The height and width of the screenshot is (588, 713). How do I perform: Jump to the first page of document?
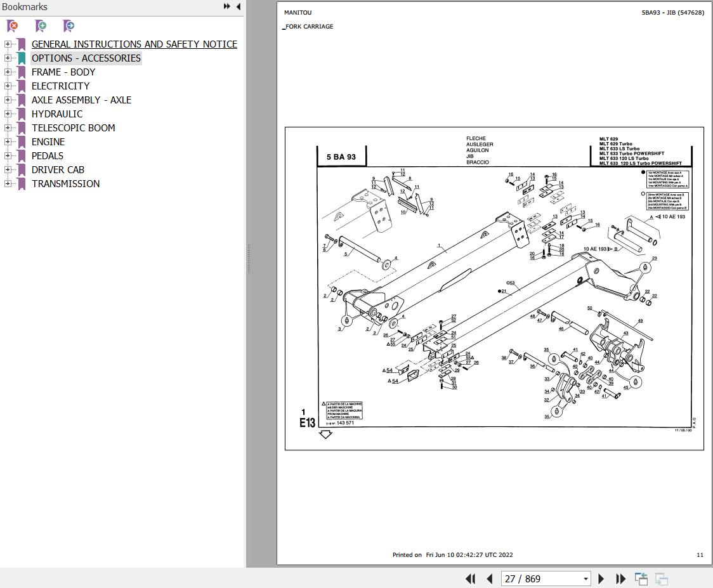470,578
